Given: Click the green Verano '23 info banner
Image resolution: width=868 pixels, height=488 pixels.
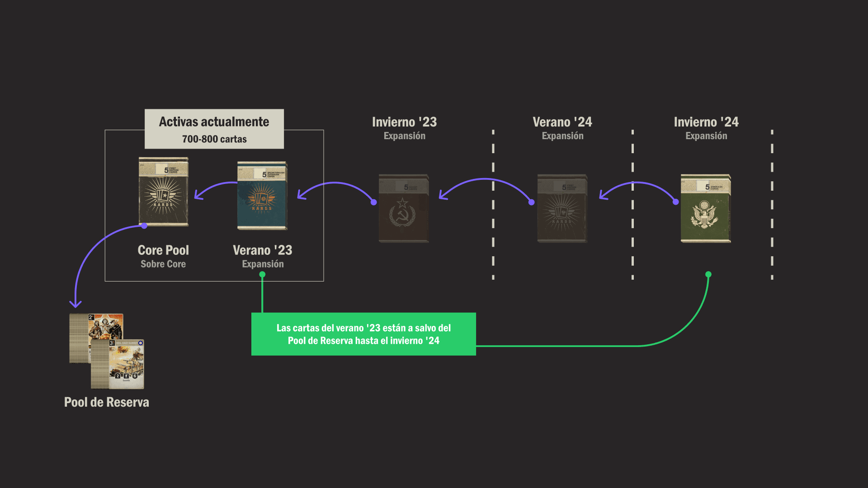Looking at the screenshot, I should 363,334.
